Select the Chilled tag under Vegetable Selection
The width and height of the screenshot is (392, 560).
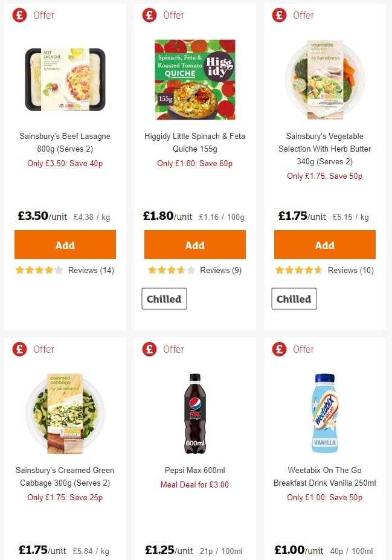click(294, 298)
